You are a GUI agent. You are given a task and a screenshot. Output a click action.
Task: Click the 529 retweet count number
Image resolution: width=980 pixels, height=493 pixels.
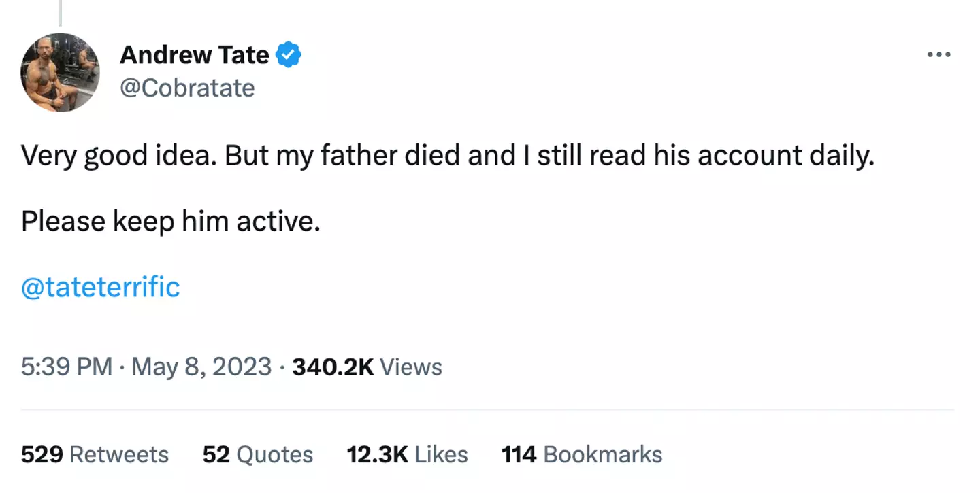(x=41, y=454)
